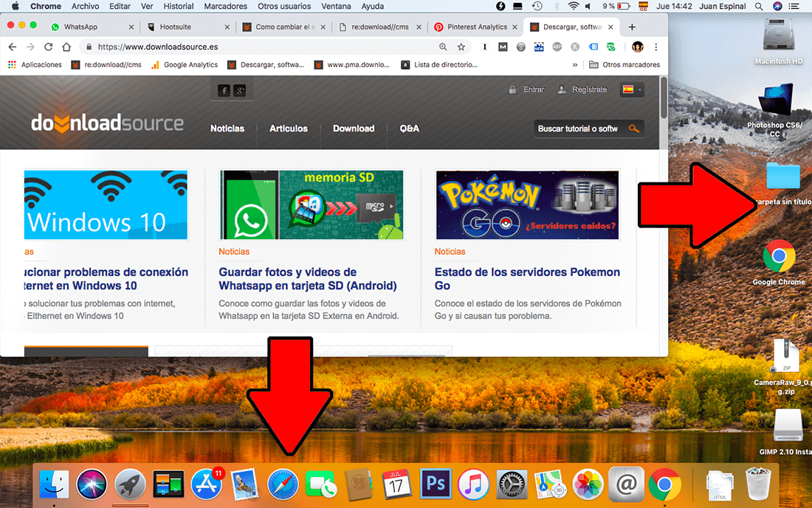Screen dimensions: 812x508
Task: Open Aplicaciones bookmarks shortcut
Action: 35,65
